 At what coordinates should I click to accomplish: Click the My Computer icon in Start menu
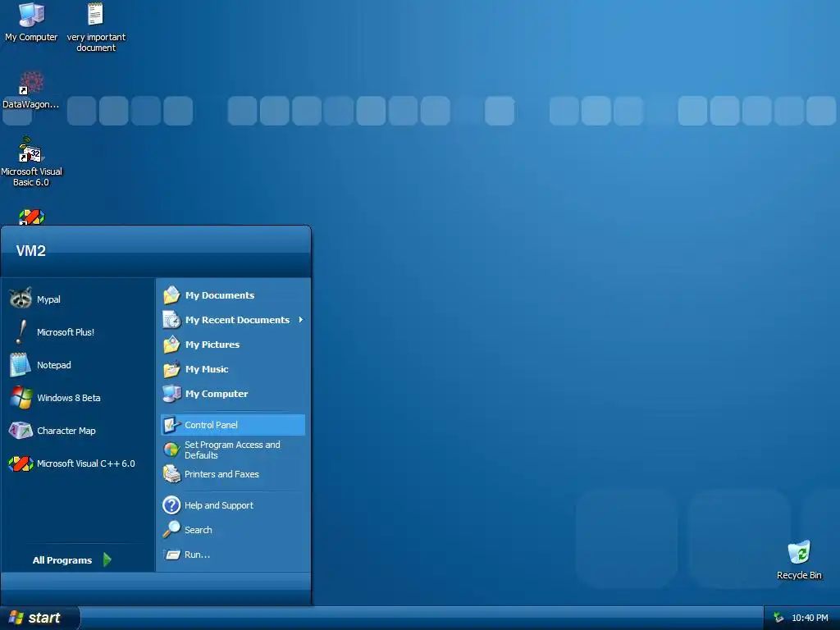(171, 394)
